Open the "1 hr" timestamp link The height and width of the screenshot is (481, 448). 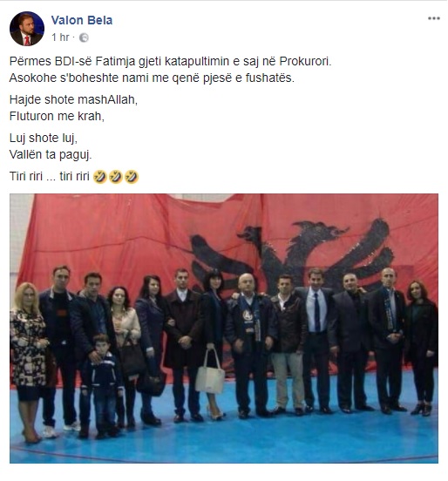60,37
